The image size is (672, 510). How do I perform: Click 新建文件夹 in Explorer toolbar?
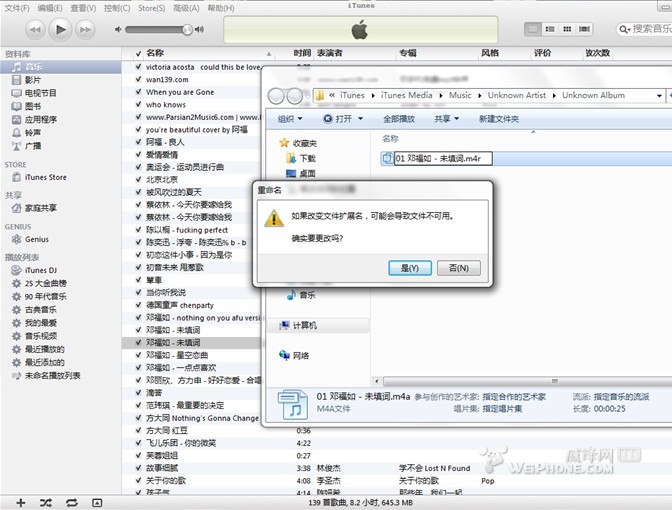tap(499, 119)
